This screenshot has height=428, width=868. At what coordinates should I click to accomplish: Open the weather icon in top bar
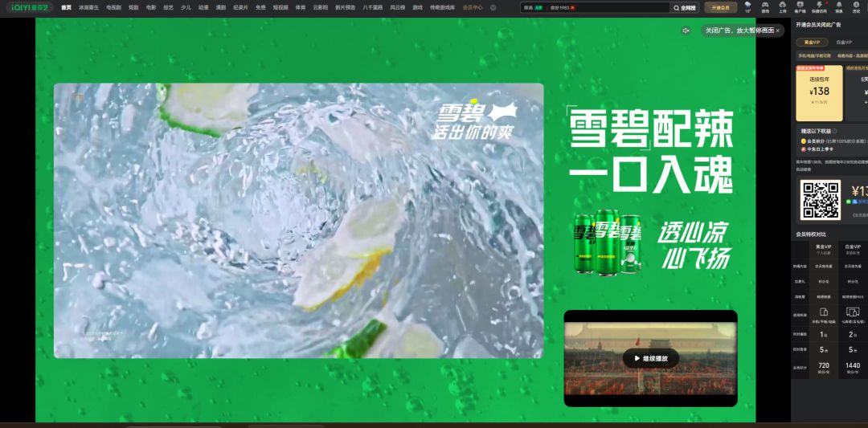pyautogui.click(x=748, y=6)
